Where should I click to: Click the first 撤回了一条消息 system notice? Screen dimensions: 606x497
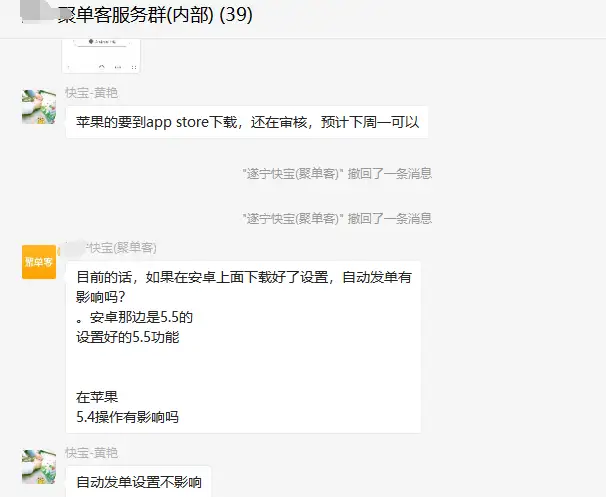[x=337, y=174]
